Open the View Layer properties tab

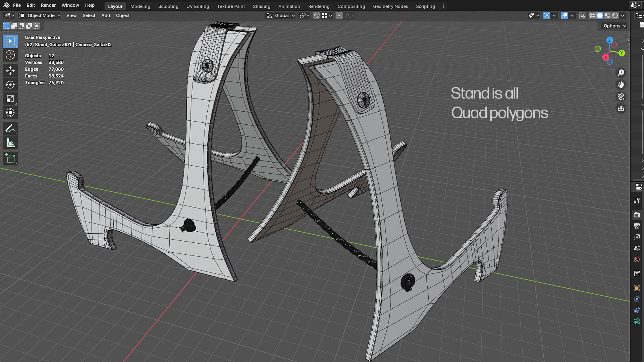point(637,237)
